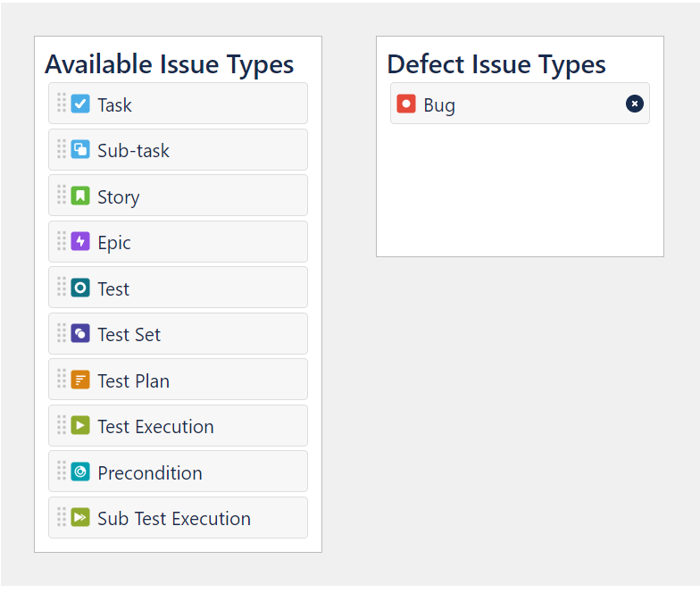
Task: Click the Test Set icon
Action: click(x=80, y=334)
